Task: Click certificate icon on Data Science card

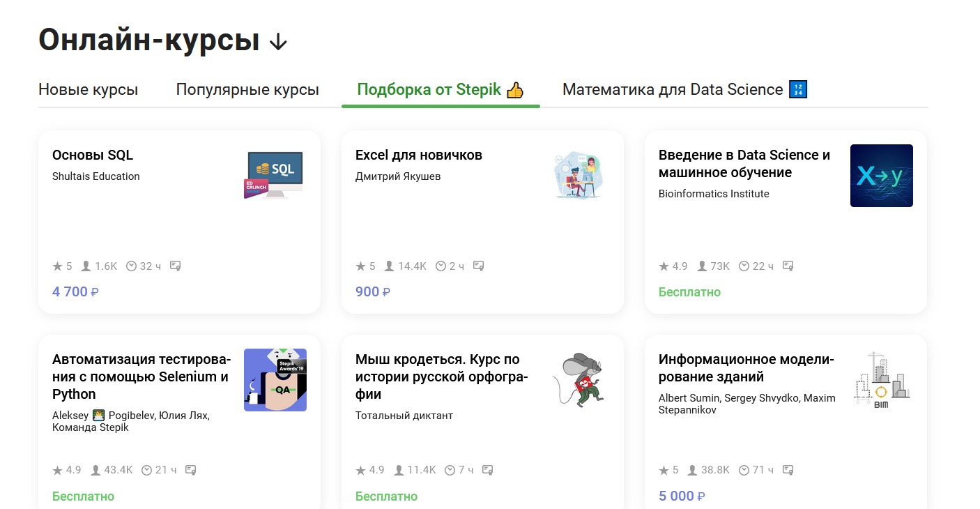Action: click(788, 266)
